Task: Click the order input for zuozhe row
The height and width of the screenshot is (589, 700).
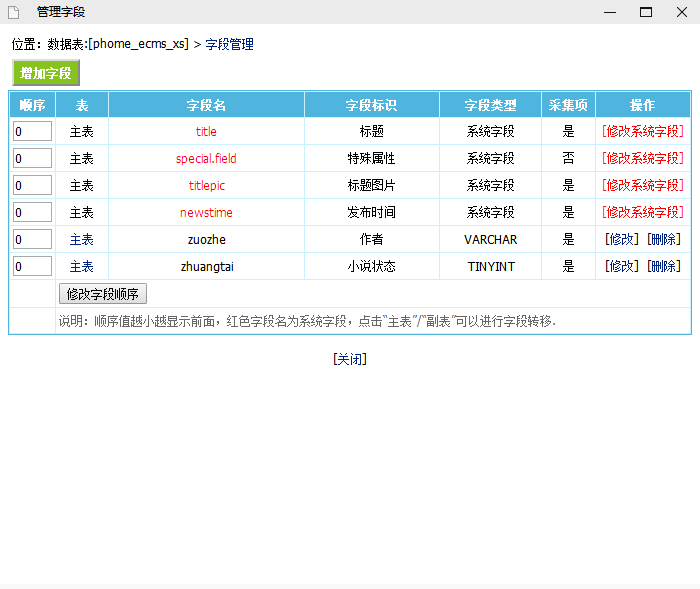Action: coord(32,239)
